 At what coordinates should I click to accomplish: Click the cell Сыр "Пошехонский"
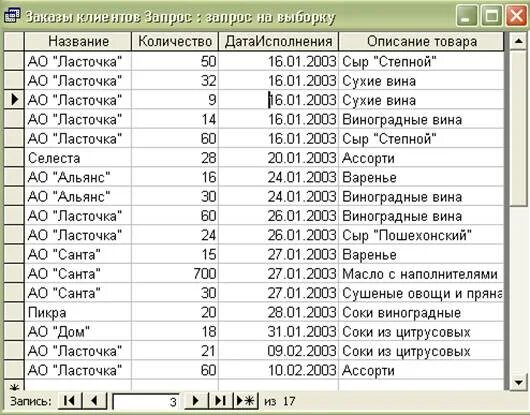(421, 235)
